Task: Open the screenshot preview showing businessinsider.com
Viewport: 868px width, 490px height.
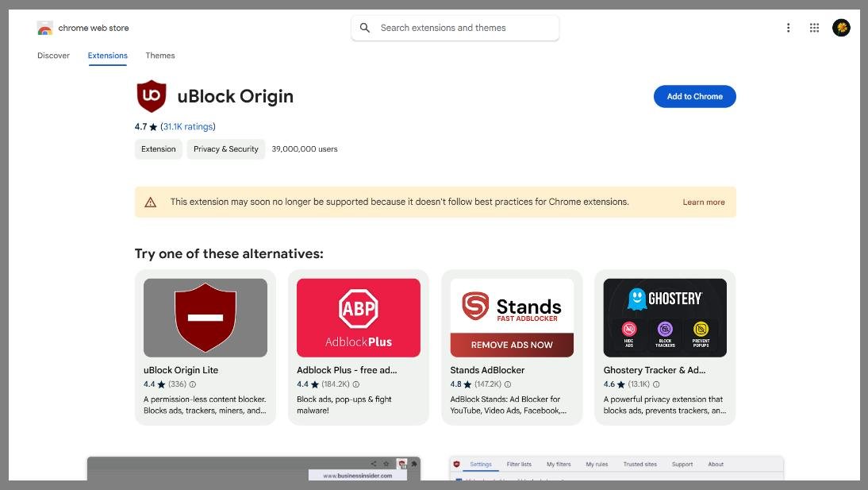Action: [254, 469]
